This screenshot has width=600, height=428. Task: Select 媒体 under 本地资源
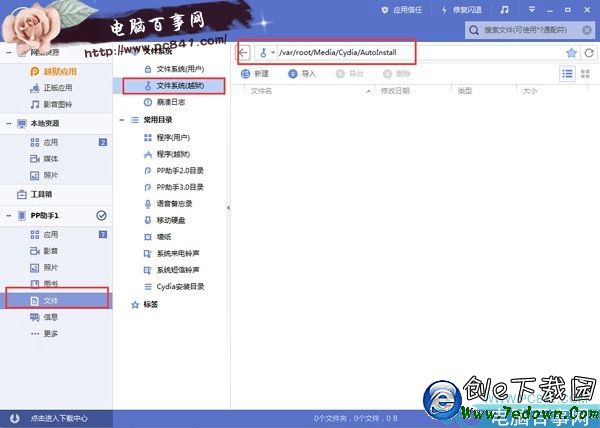(x=44, y=159)
